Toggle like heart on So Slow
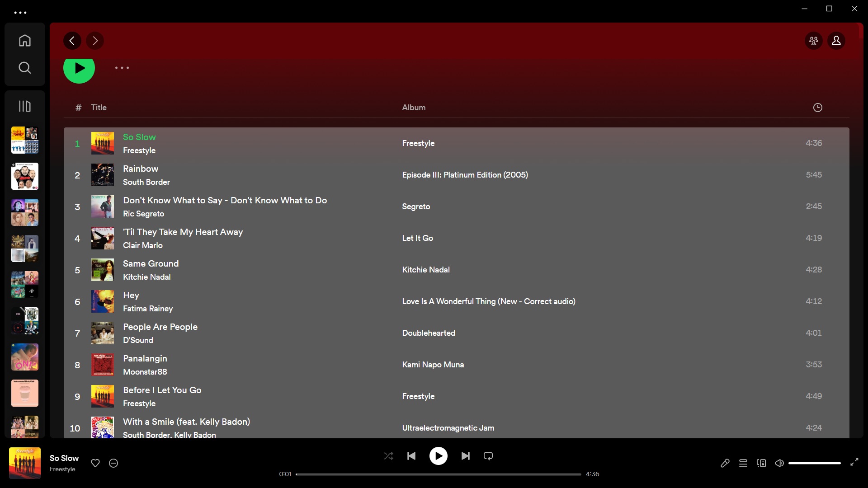The image size is (868, 488). 95,463
